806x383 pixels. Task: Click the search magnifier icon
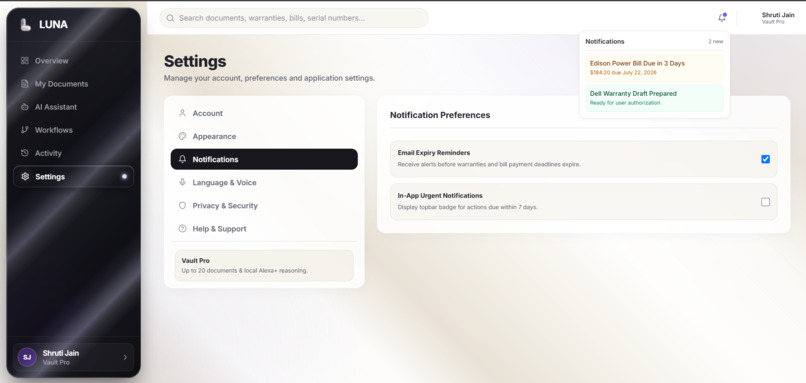click(x=170, y=18)
